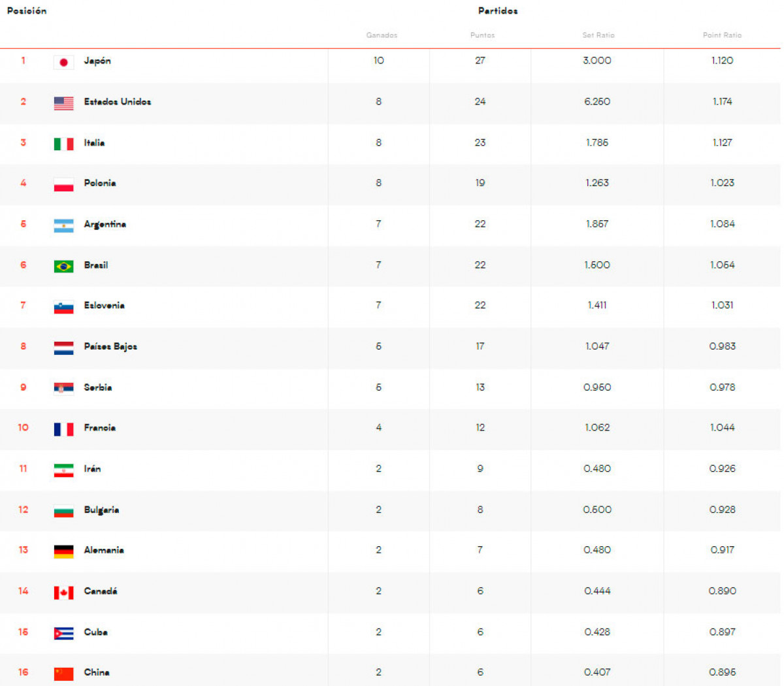Sort by the Ganados column header
Screen dimensions: 784x686
click(382, 35)
